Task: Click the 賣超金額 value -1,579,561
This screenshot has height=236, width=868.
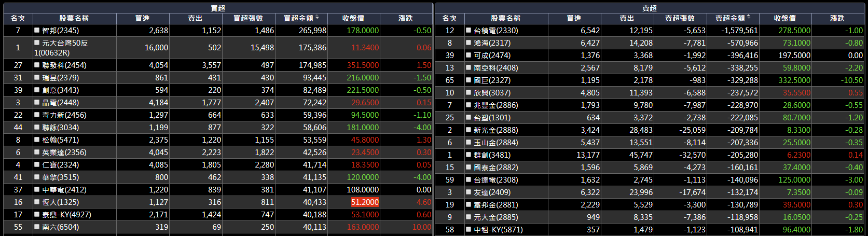Action: [739, 30]
